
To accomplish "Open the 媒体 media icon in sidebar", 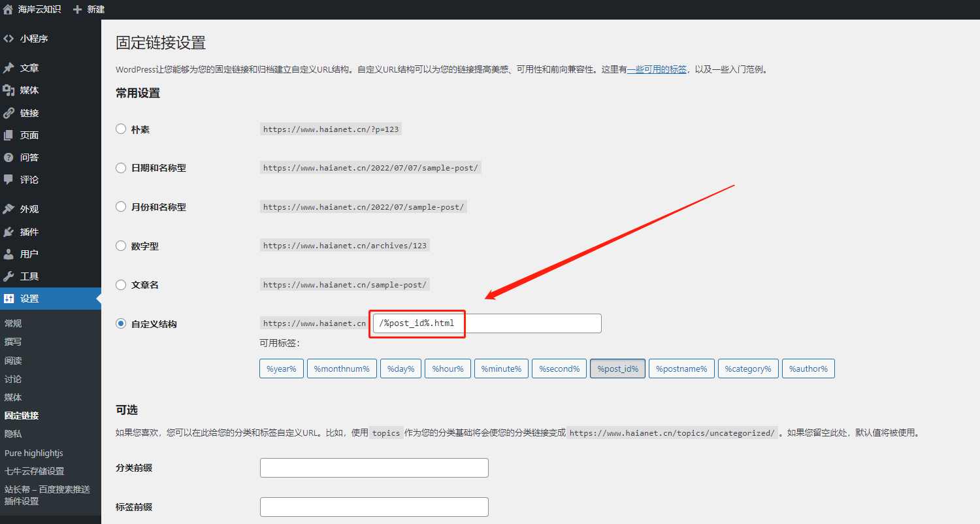I will [8, 90].
